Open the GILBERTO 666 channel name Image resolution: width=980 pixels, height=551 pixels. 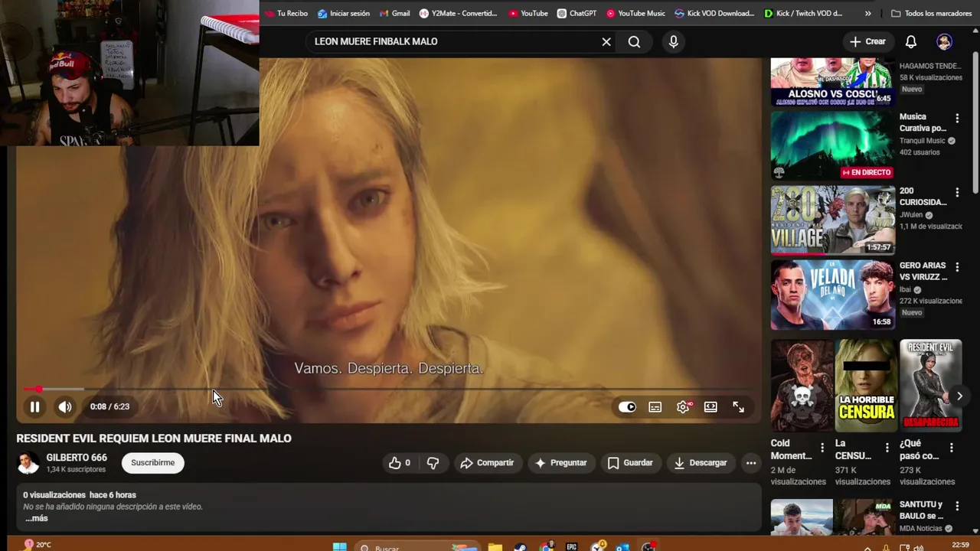pyautogui.click(x=77, y=458)
